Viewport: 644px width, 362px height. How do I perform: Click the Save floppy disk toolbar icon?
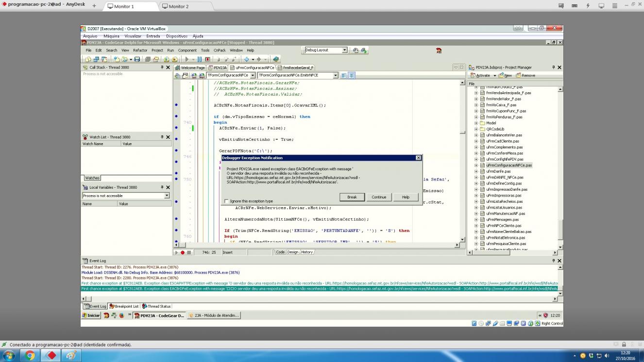[x=137, y=59]
